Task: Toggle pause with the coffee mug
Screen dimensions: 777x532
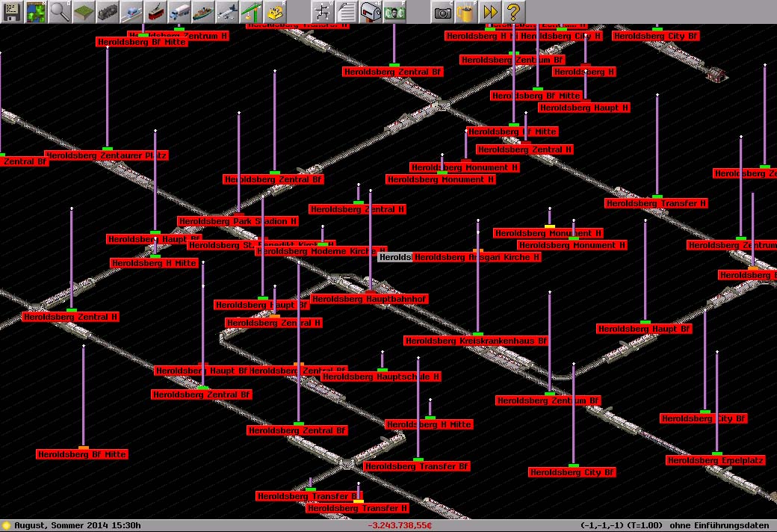Action: pos(466,12)
